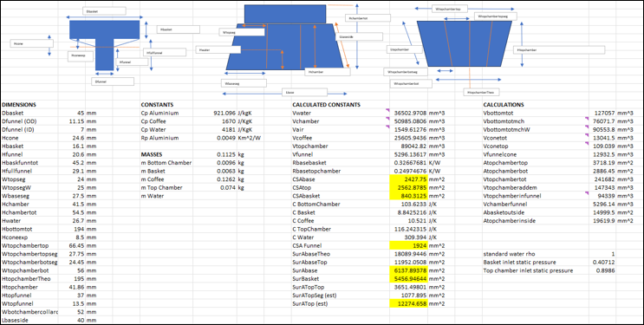Click the Lbaseside text box in diagram

point(360,36)
